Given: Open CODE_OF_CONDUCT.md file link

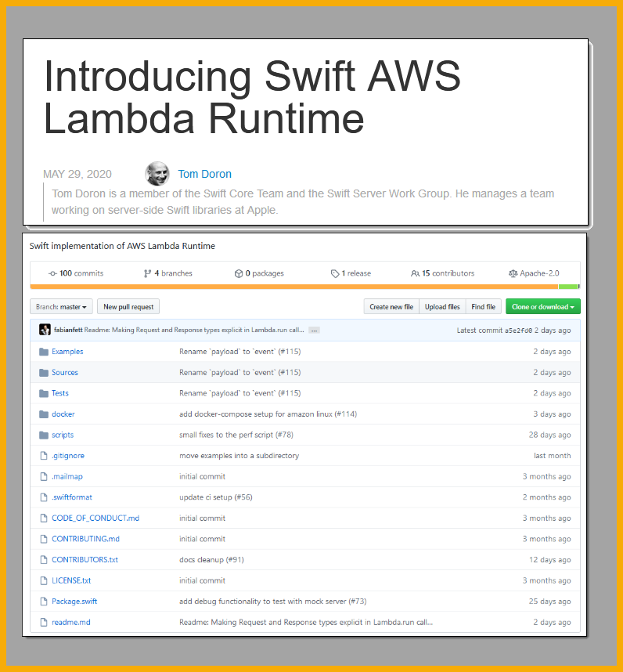Looking at the screenshot, I should click(95, 518).
